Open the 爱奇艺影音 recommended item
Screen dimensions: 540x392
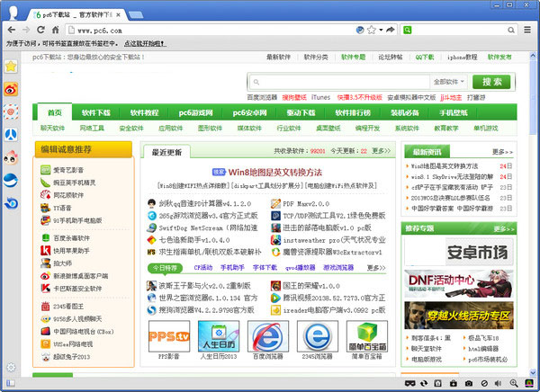tap(68, 170)
